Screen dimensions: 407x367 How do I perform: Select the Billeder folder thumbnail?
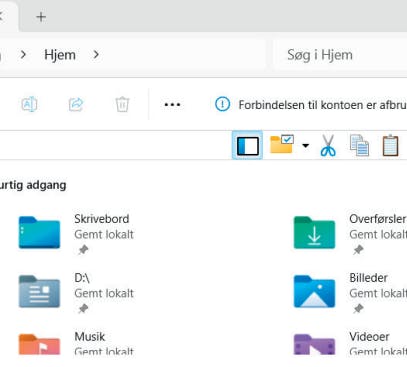(x=314, y=291)
